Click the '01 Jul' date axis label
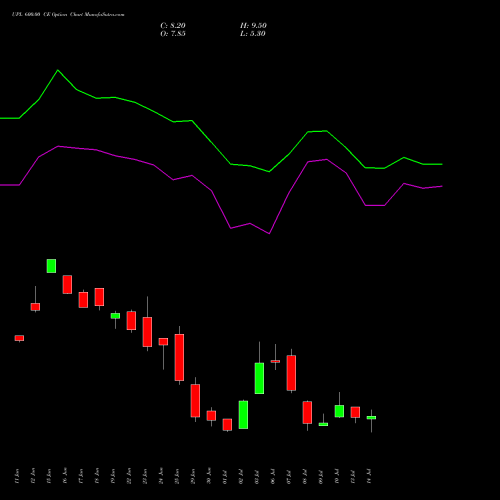The width and height of the screenshot is (500, 500). (x=225, y=476)
